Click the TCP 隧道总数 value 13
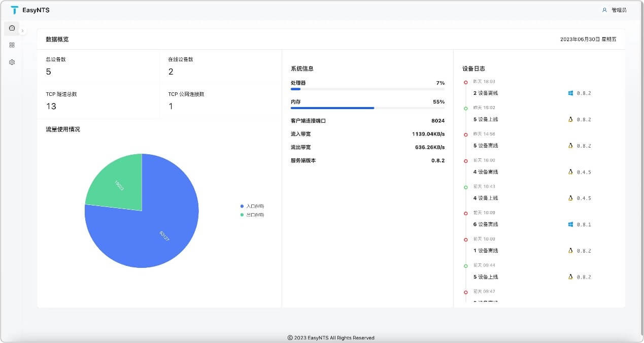The width and height of the screenshot is (644, 343). click(x=51, y=107)
